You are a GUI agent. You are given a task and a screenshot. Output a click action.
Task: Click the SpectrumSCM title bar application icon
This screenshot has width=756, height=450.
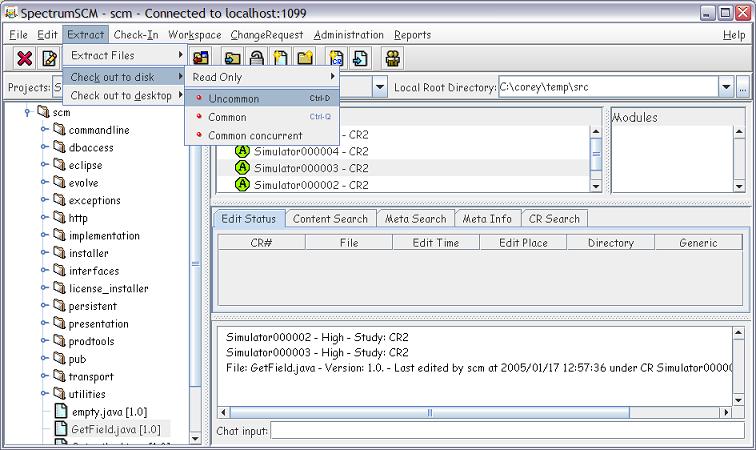point(11,13)
